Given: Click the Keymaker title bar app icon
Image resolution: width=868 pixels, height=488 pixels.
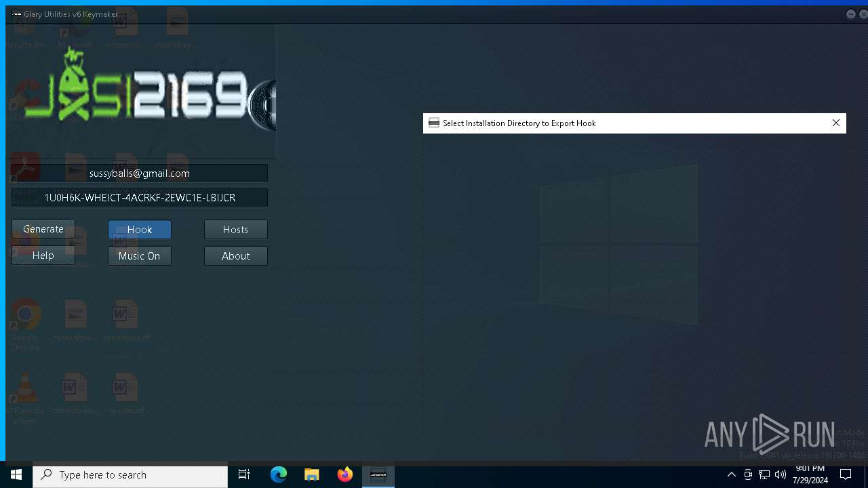Looking at the screenshot, I should click(x=16, y=14).
